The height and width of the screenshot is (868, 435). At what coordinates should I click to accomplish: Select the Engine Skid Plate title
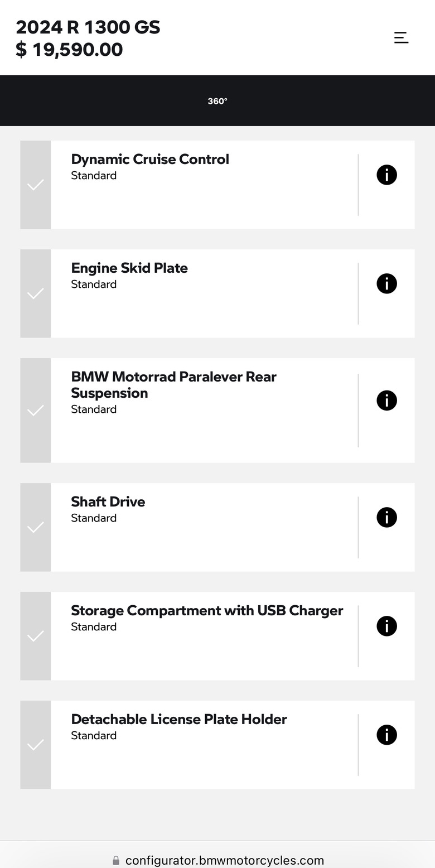click(x=129, y=268)
